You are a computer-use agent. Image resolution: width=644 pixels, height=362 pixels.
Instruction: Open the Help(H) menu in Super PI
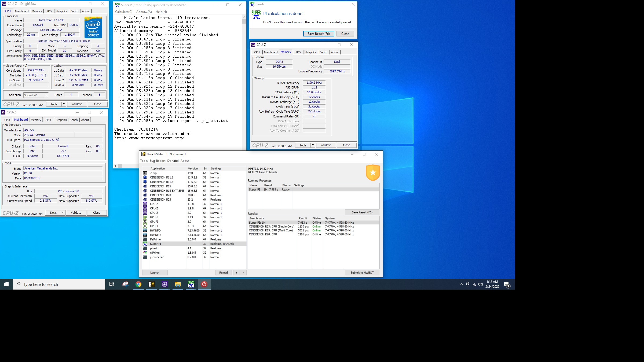pyautogui.click(x=161, y=12)
